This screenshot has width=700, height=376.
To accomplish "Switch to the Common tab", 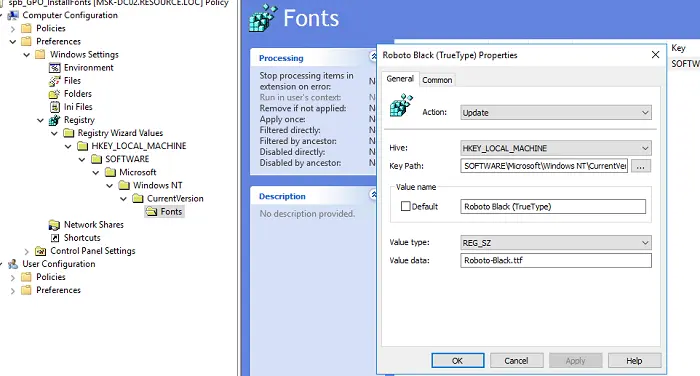I will point(437,80).
